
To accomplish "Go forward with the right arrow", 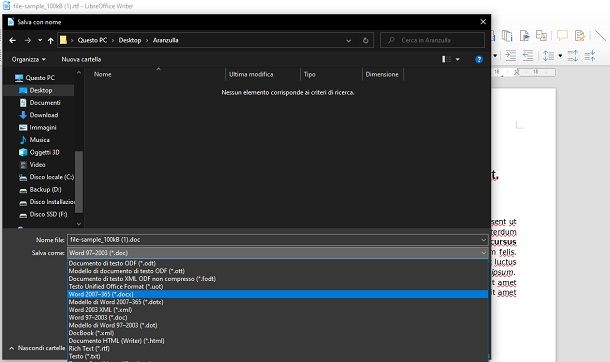I will coord(28,40).
